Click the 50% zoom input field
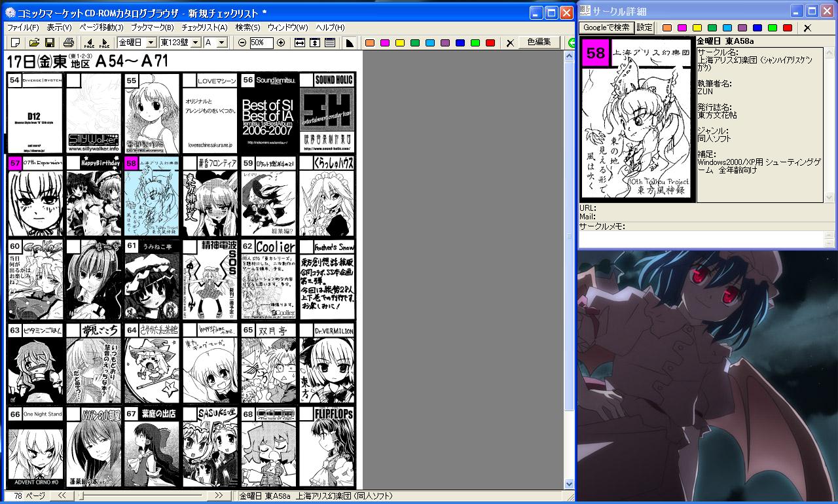Image resolution: width=838 pixels, height=504 pixels. pyautogui.click(x=261, y=43)
